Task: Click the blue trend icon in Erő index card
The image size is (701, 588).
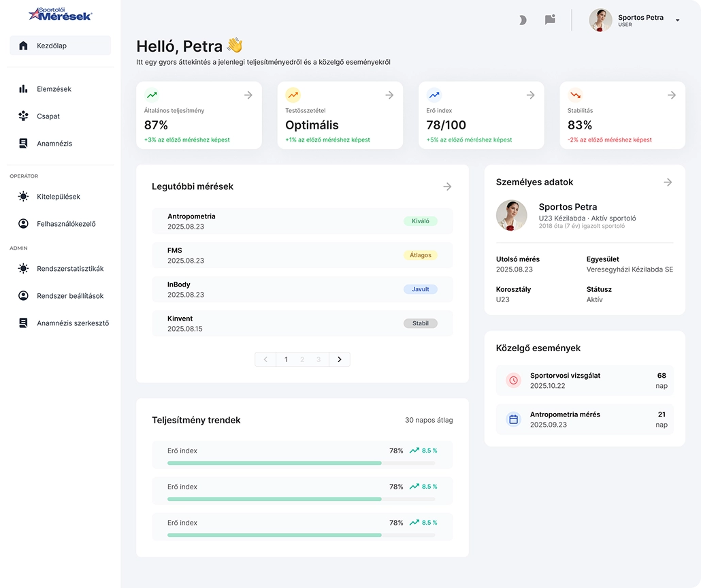Action: pyautogui.click(x=434, y=95)
